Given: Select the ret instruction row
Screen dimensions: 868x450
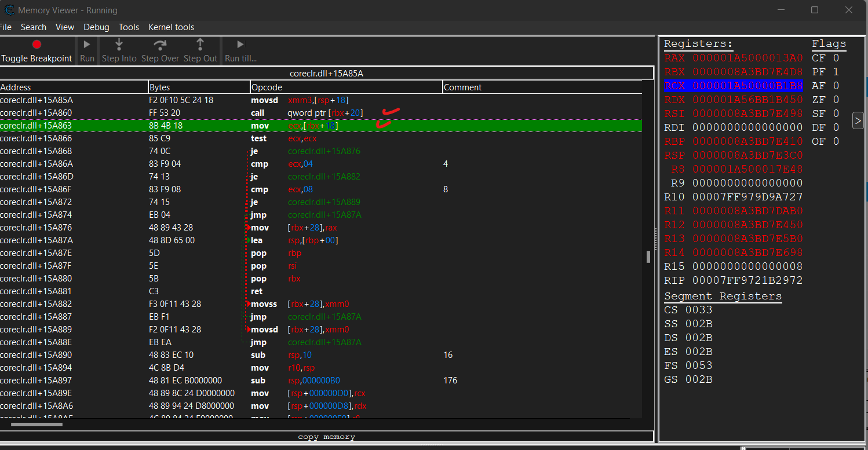Looking at the screenshot, I should tap(321, 291).
